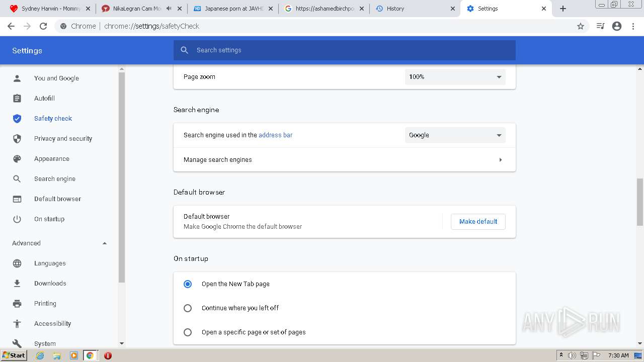This screenshot has height=362, width=644.
Task: Open the volume speaker in system tray
Action: 572,355
